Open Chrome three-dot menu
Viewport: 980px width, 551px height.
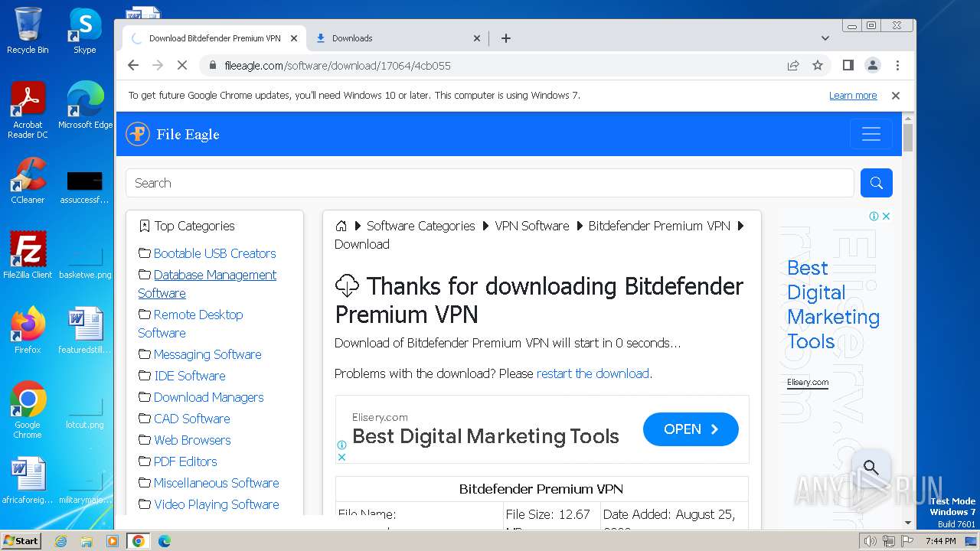897,66
